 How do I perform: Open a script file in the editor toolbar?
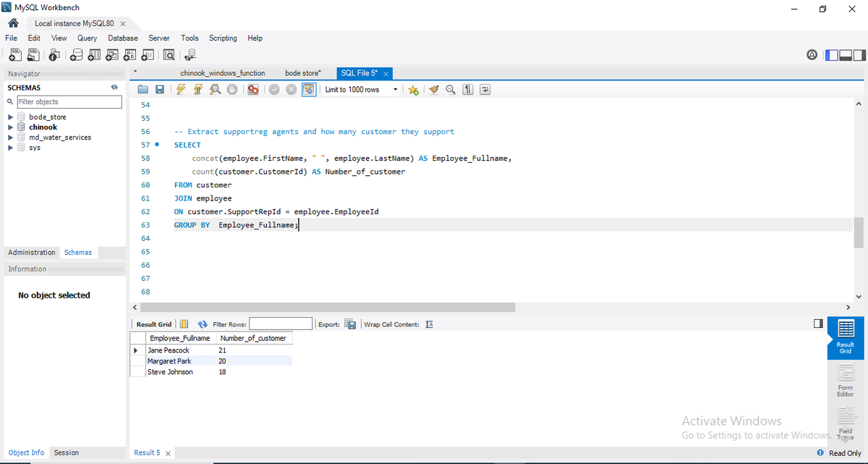point(143,90)
